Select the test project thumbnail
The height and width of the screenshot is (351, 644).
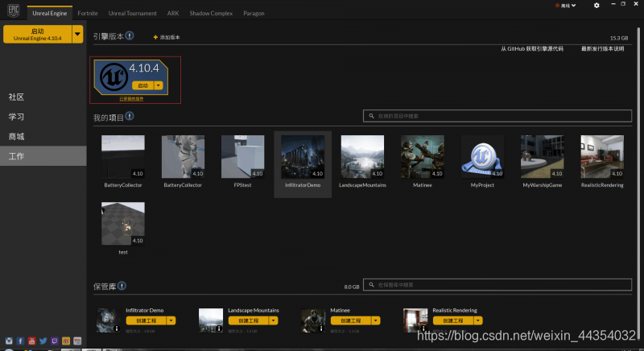(123, 224)
